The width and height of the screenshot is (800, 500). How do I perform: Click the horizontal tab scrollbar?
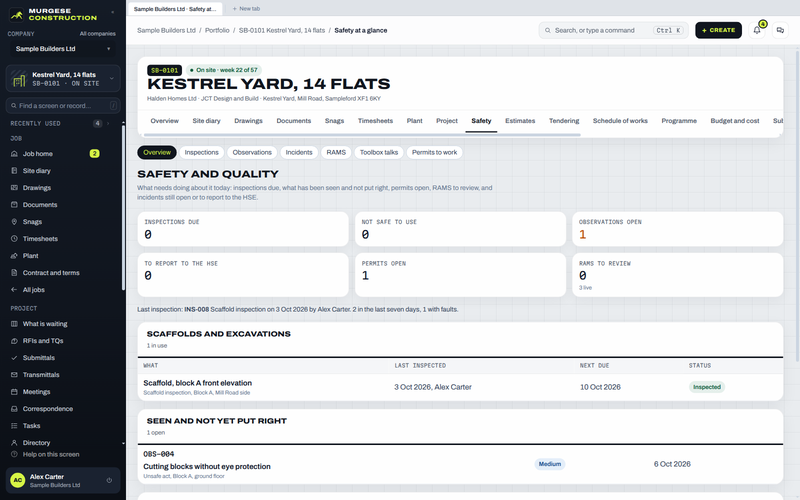click(362, 135)
